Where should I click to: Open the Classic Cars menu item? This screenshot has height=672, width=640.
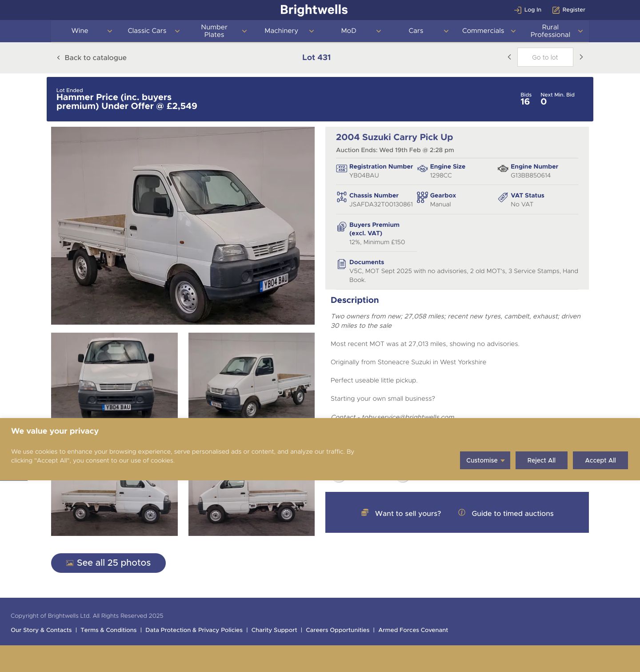(x=147, y=31)
